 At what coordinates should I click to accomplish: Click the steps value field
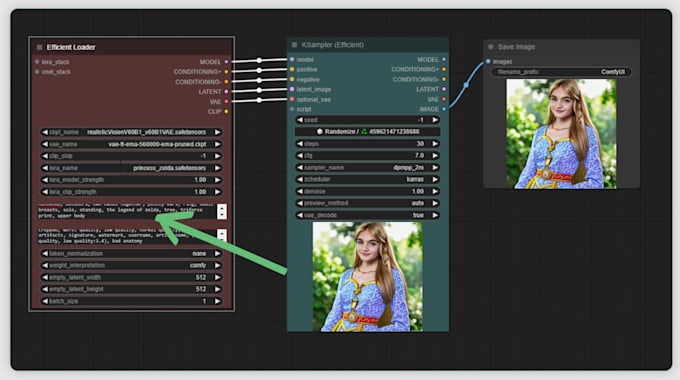(367, 144)
